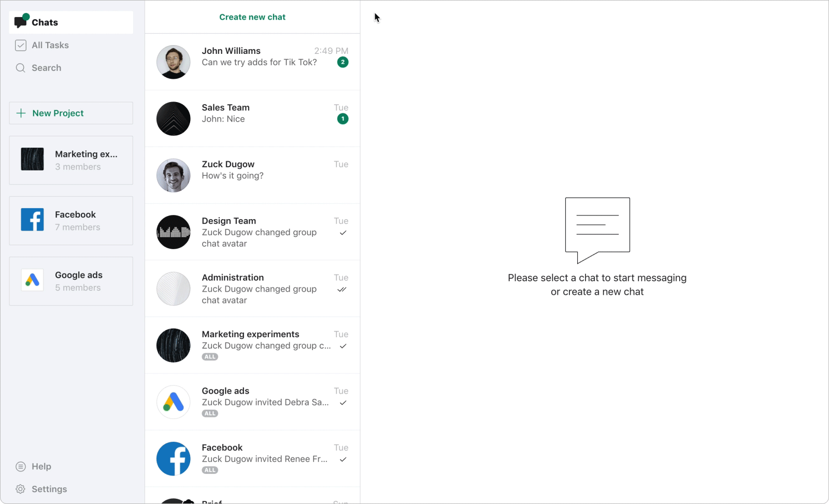The height and width of the screenshot is (504, 829).
Task: Open Google ads project with 5 members
Action: pyautogui.click(x=71, y=281)
